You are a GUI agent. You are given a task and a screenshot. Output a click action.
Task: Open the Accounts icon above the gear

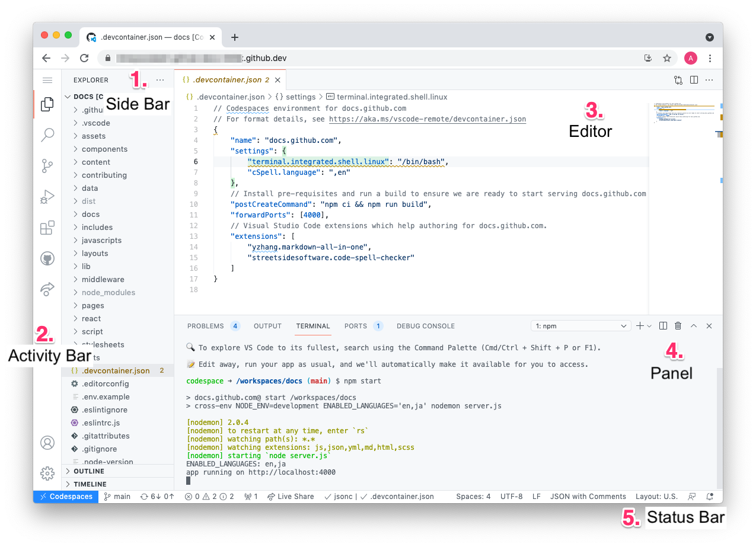[47, 442]
